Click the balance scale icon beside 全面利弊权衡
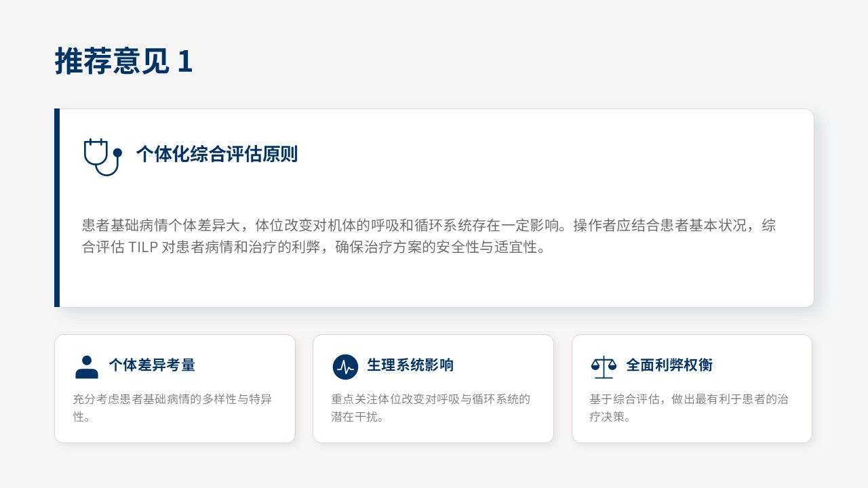This screenshot has width=868, height=488. pyautogui.click(x=604, y=367)
